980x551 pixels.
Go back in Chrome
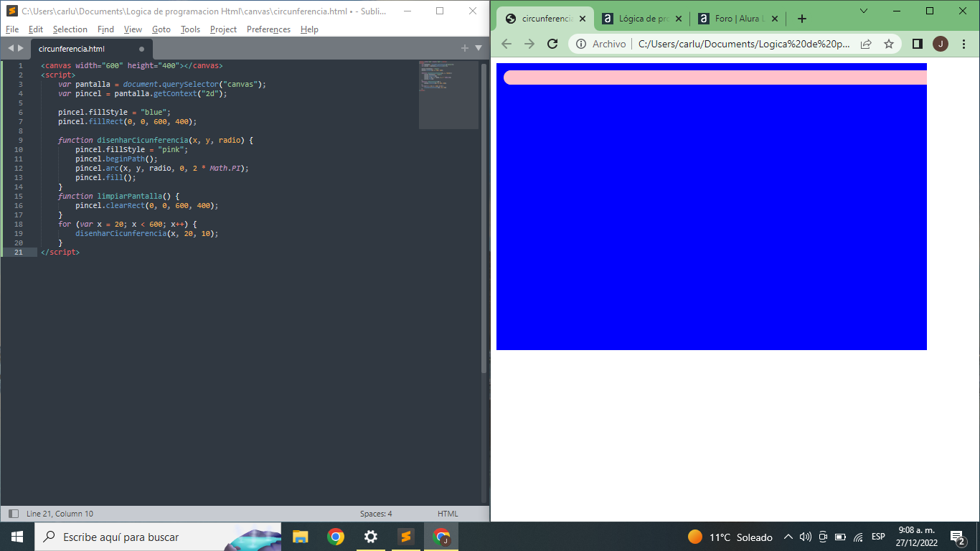point(507,44)
